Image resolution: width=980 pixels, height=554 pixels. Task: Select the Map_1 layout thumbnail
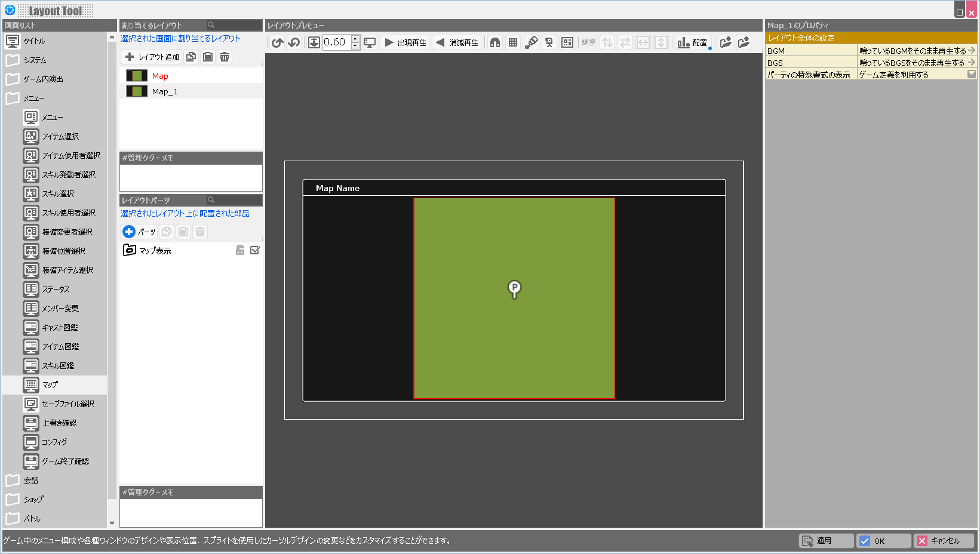[x=137, y=91]
